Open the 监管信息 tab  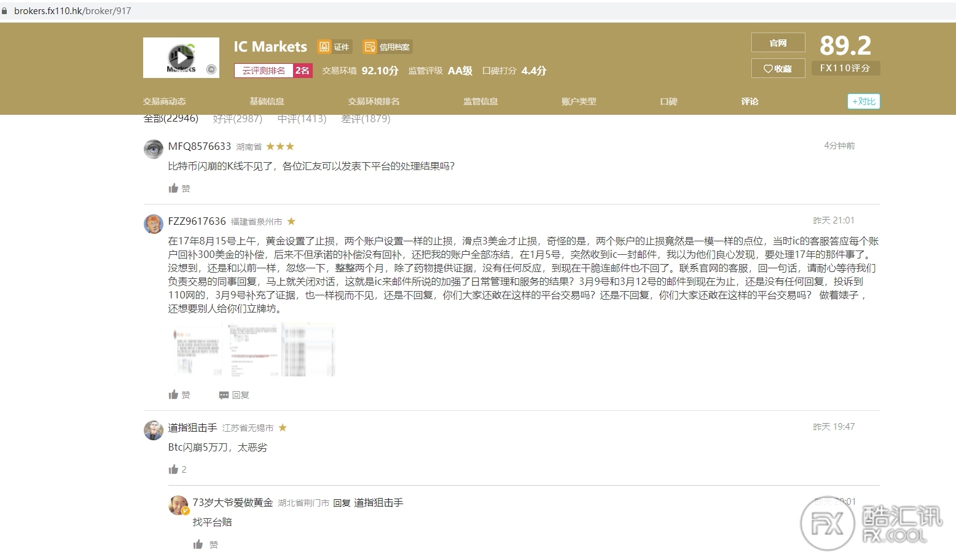point(480,101)
